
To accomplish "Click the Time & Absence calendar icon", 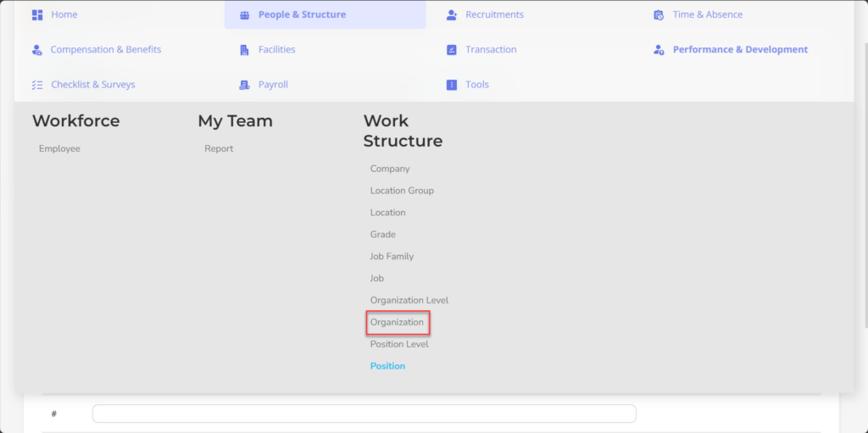I will point(659,15).
